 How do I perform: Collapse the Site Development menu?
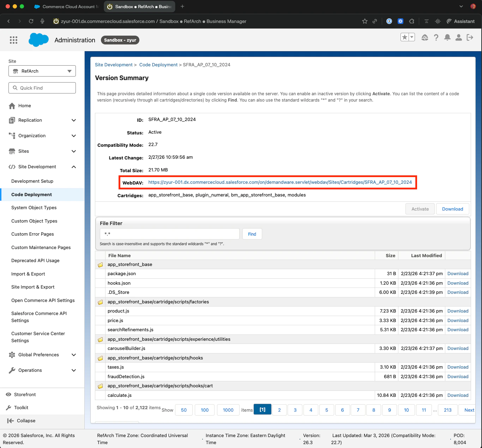(x=74, y=167)
